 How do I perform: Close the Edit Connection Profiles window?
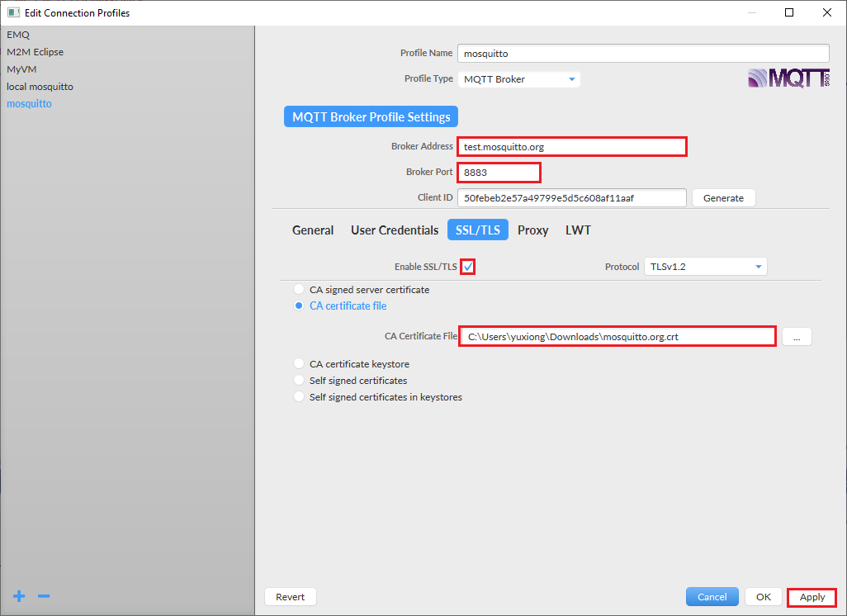point(827,12)
